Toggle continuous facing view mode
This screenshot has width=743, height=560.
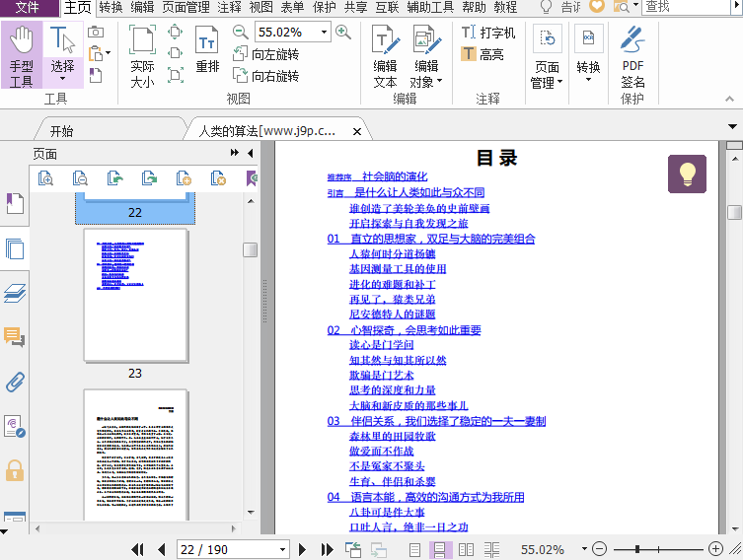coord(491,549)
